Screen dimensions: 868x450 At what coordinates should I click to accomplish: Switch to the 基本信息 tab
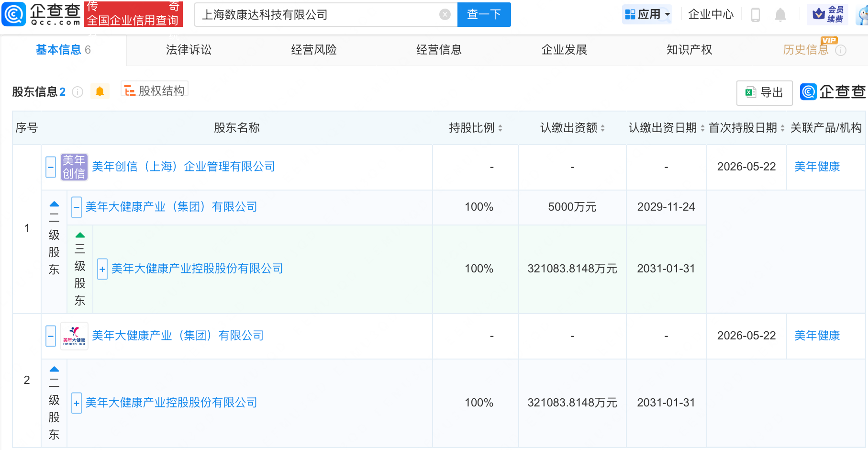pos(63,50)
